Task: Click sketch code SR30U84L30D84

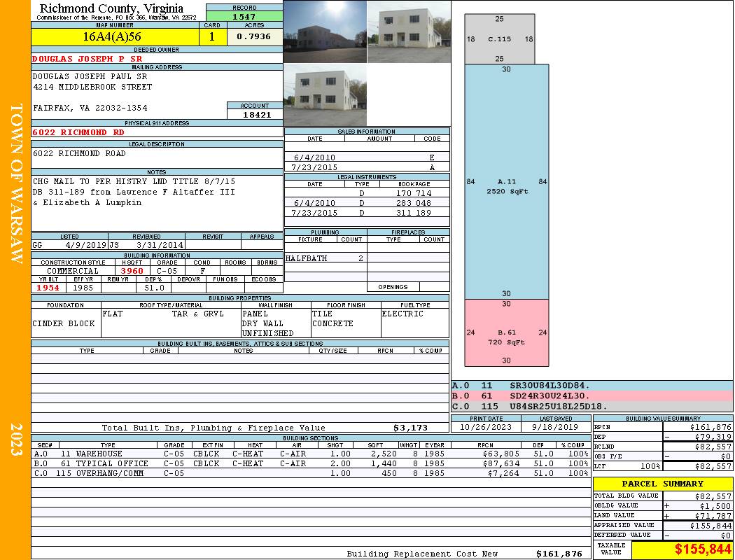Action: [549, 386]
